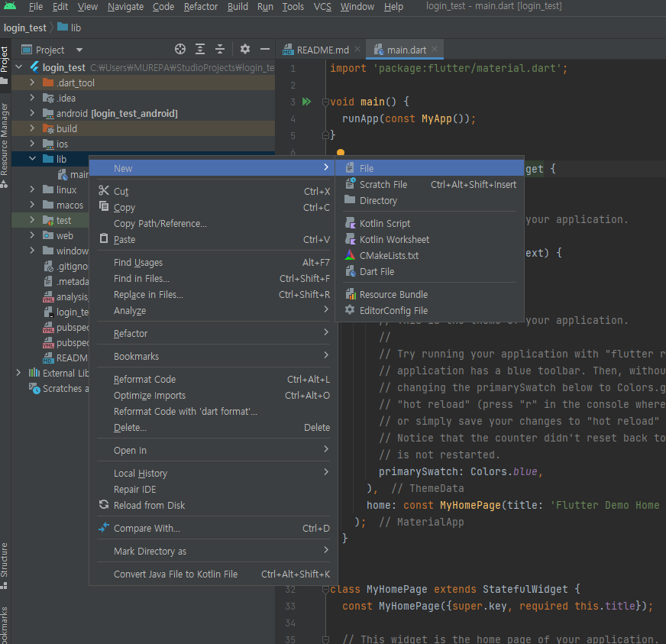Click the Resource Bundle icon

[x=350, y=294]
